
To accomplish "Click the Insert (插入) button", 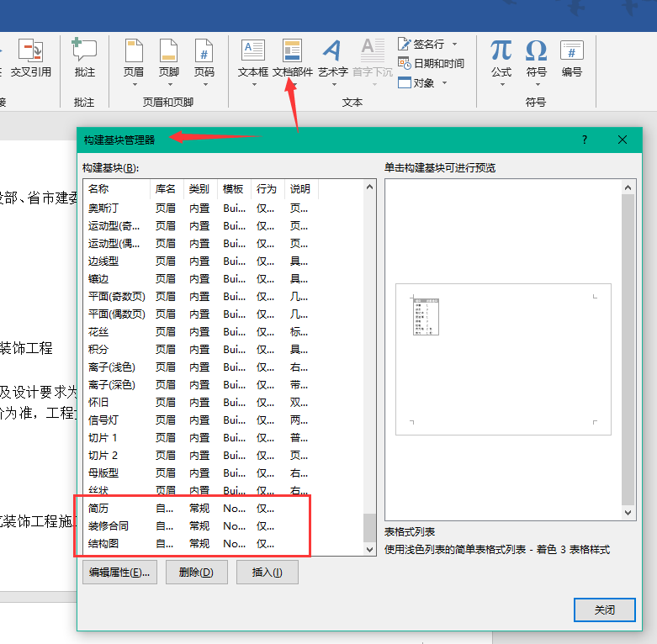I will [268, 572].
